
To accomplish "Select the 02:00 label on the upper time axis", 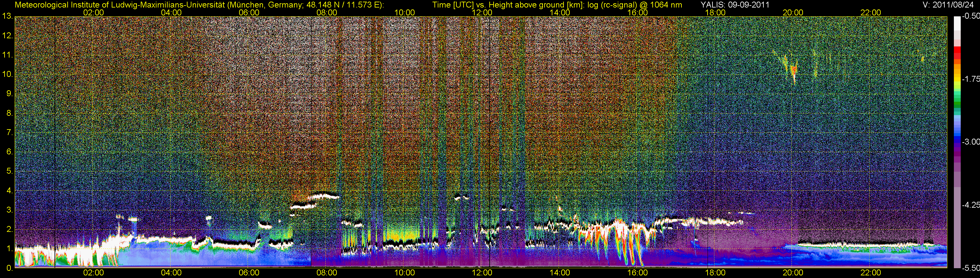I will [93, 12].
